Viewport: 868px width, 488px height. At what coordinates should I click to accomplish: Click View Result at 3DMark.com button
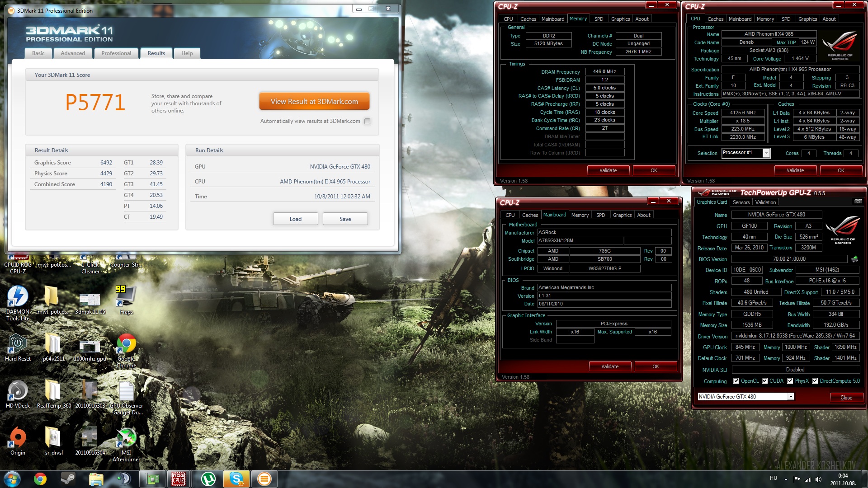point(314,102)
